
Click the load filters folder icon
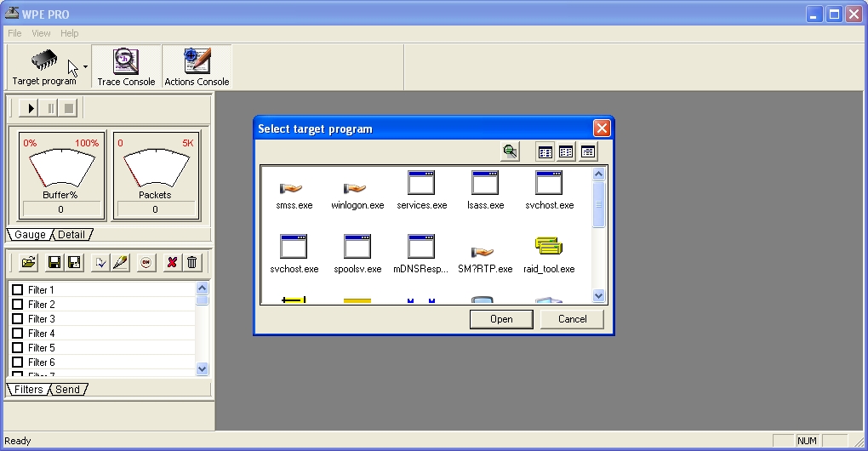coord(28,262)
